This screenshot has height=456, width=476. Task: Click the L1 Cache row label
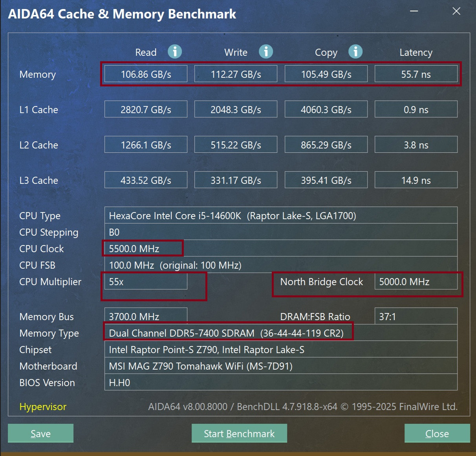(x=38, y=110)
